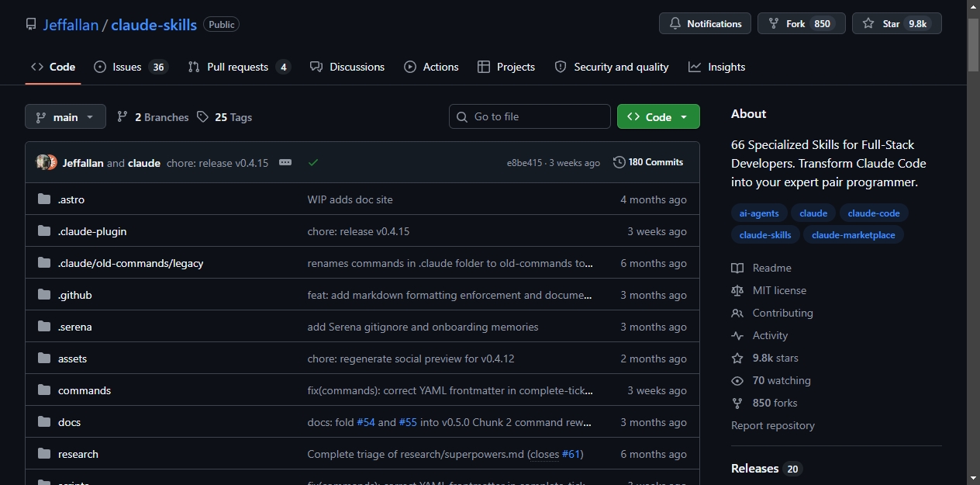Open the Releases 20 heading link
980x485 pixels.
pyautogui.click(x=766, y=469)
